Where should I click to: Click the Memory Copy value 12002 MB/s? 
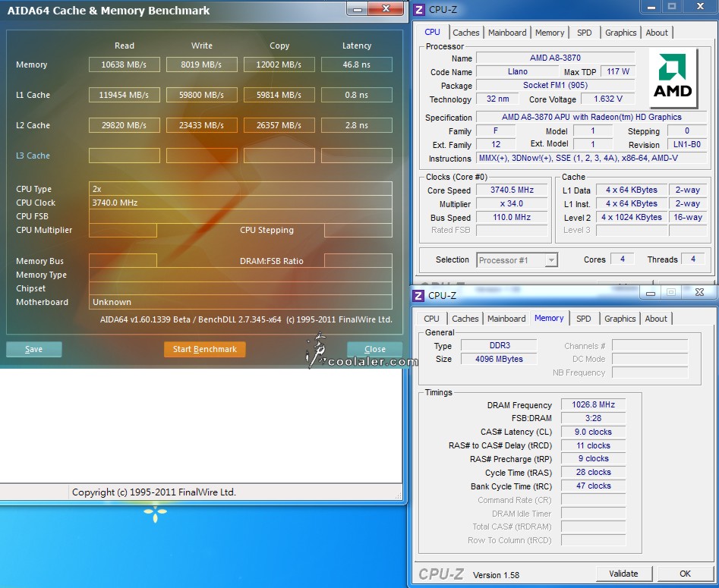point(279,64)
